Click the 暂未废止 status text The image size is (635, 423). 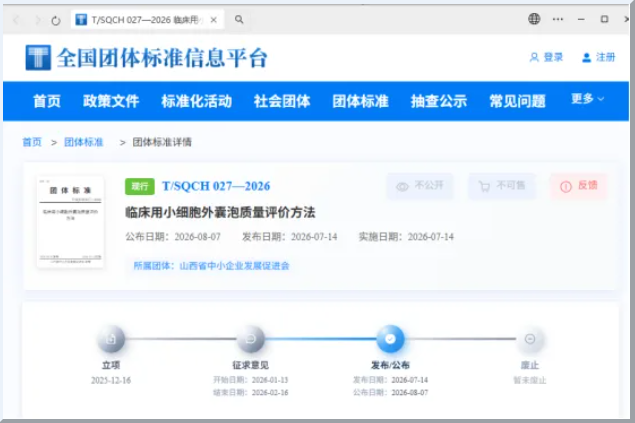tap(530, 380)
